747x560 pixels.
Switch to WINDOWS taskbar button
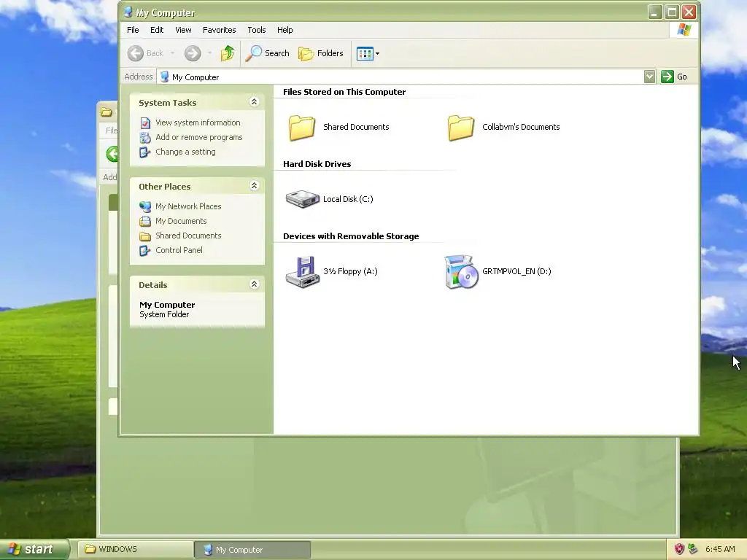click(135, 550)
